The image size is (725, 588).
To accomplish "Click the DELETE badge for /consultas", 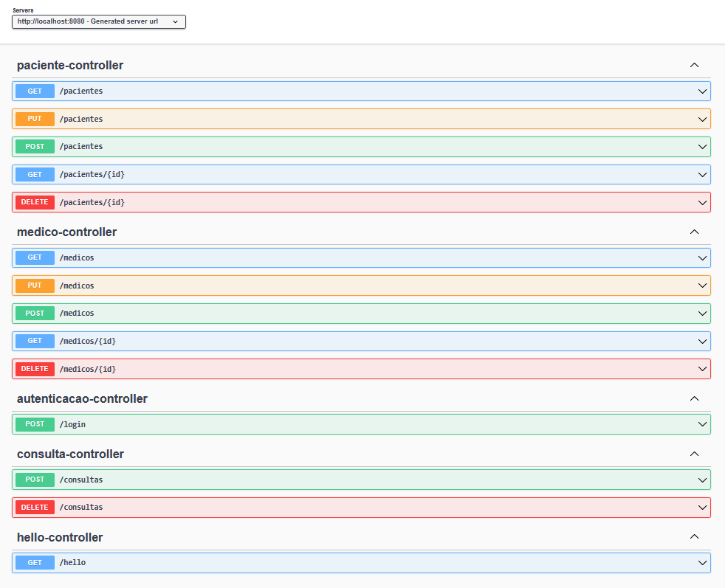I will (x=35, y=507).
